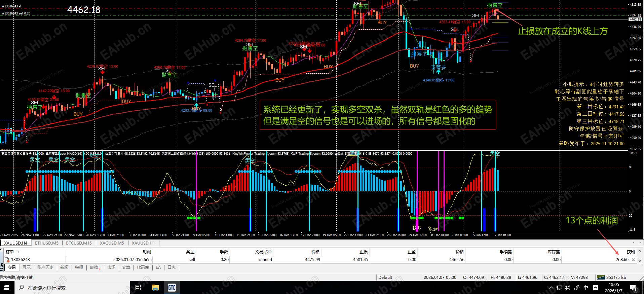Sort orders by the 库存费 column header

tap(538, 252)
